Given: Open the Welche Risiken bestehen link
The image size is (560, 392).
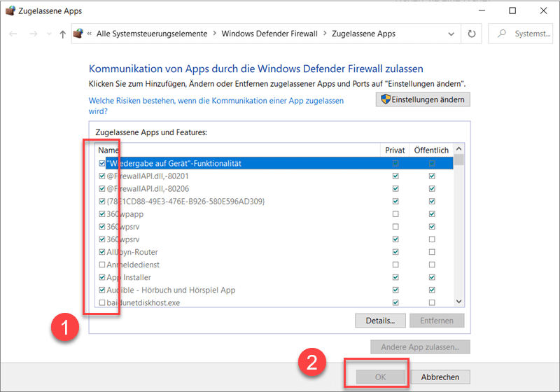Looking at the screenshot, I should [216, 106].
